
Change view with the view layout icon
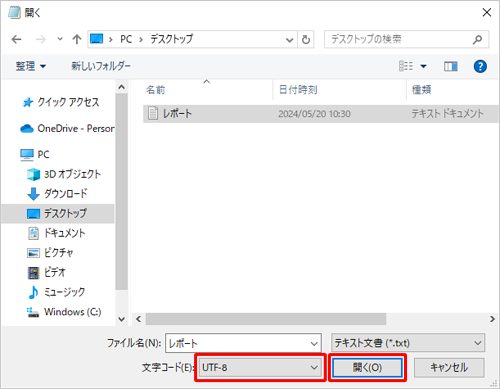[x=406, y=66]
